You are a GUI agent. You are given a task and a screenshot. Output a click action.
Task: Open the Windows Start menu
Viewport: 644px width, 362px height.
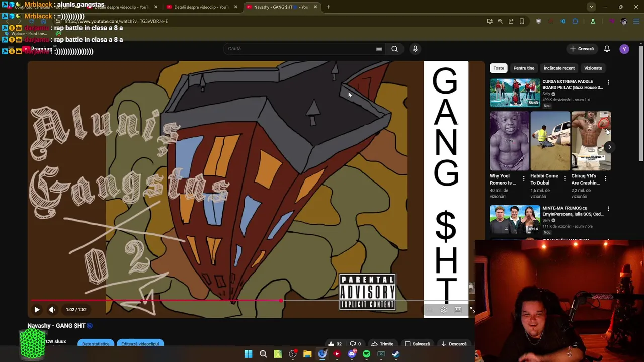(x=248, y=354)
